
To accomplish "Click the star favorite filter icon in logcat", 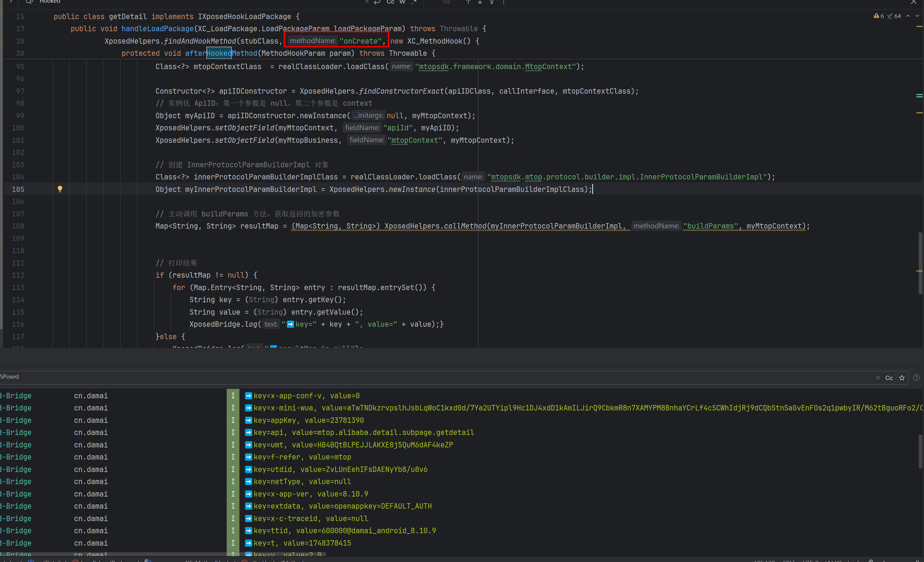I will click(902, 378).
